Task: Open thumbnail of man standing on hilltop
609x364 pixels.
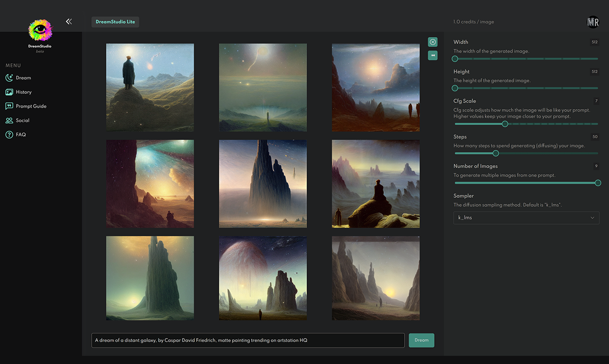Action: (150, 87)
